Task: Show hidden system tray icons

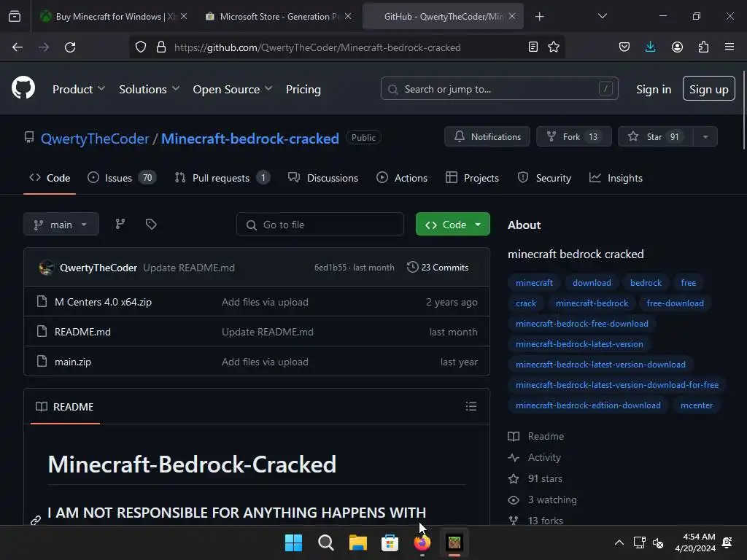Action: pos(619,542)
